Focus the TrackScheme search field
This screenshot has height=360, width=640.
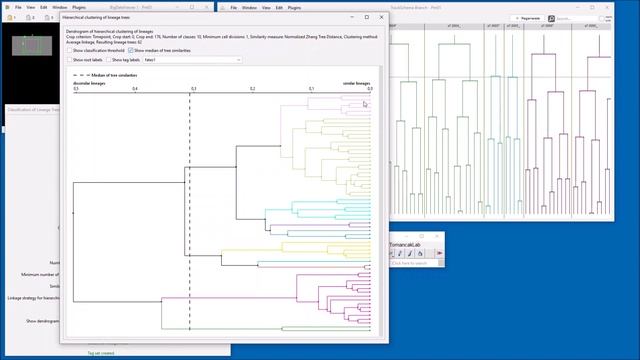576,18
